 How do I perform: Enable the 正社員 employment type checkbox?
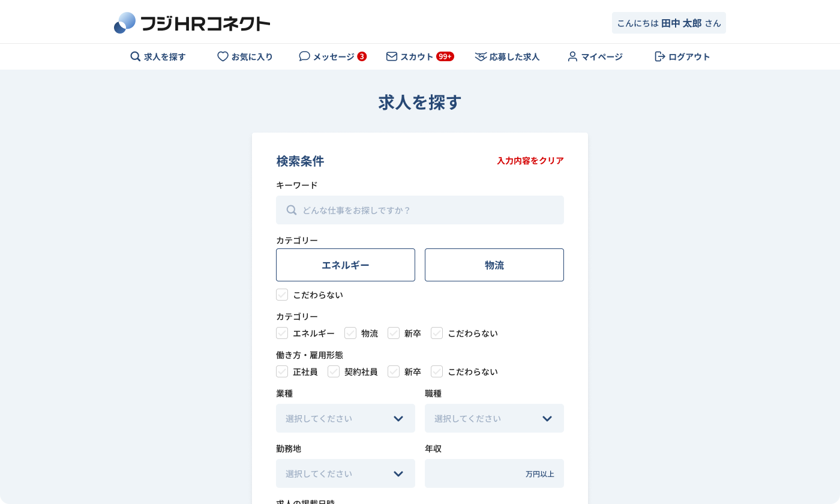click(x=282, y=371)
